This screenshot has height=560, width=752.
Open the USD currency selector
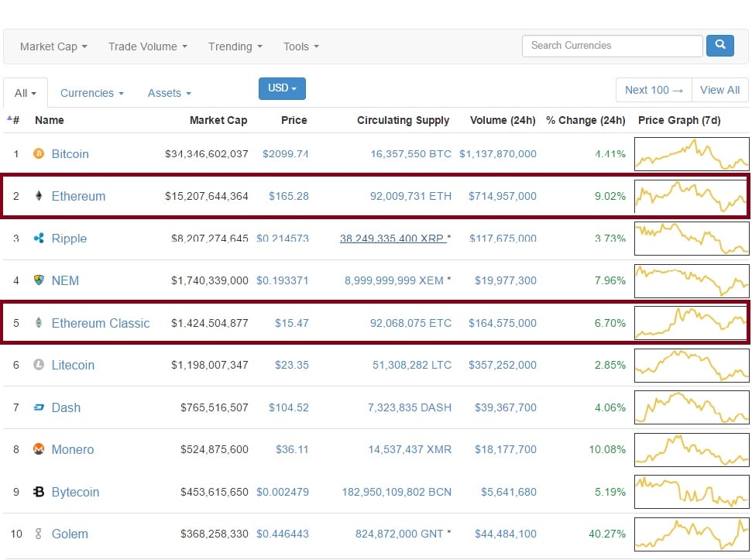tap(282, 88)
